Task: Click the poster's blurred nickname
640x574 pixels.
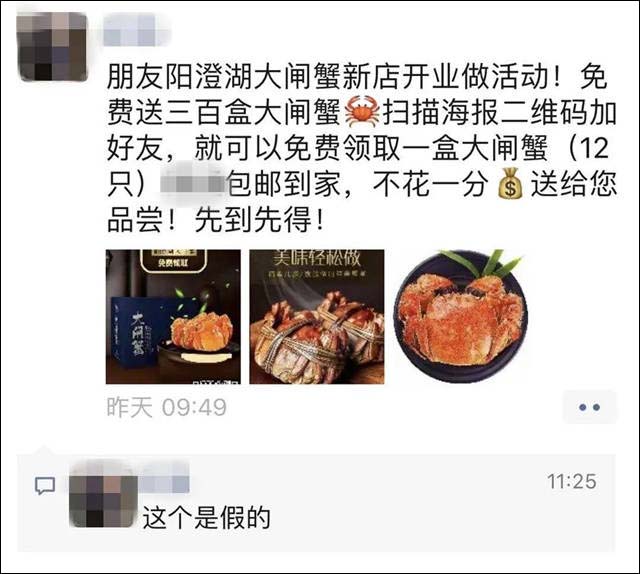Action: tap(136, 29)
